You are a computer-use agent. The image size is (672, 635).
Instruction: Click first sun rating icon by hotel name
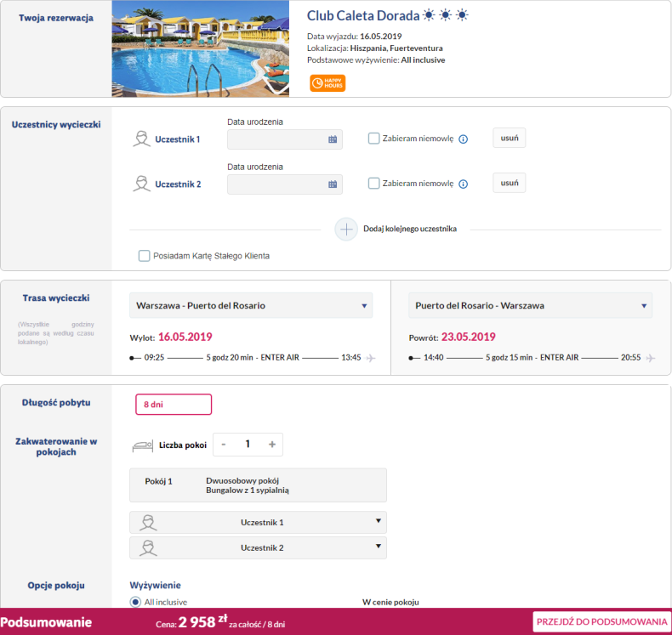429,15
